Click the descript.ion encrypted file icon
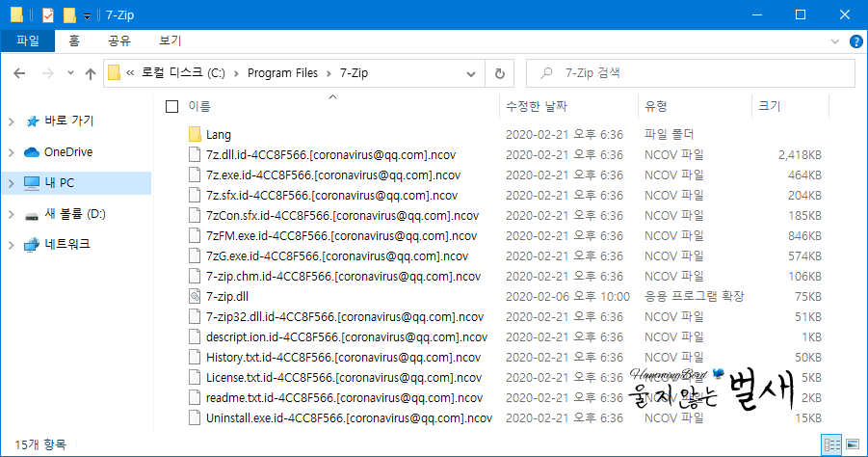The height and width of the screenshot is (457, 868). 195,336
